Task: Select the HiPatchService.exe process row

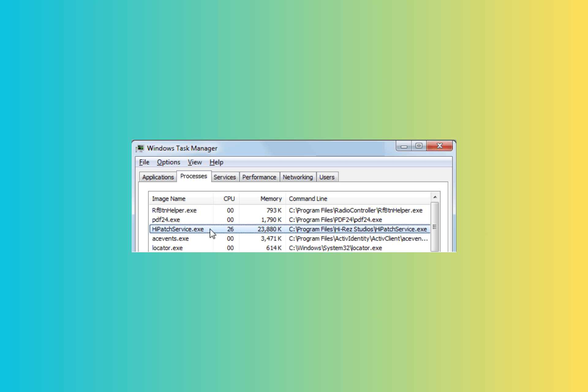Action: [290, 229]
